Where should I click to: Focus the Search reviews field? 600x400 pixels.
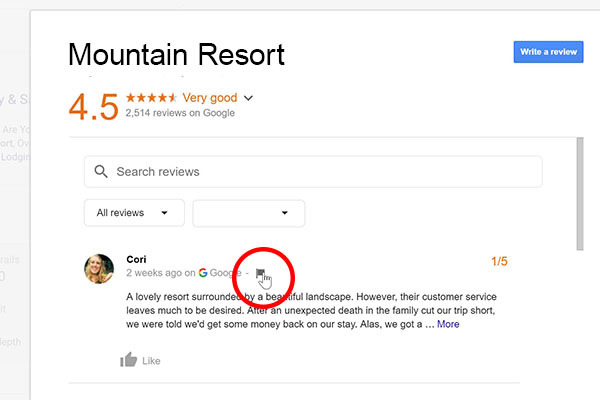coord(320,172)
